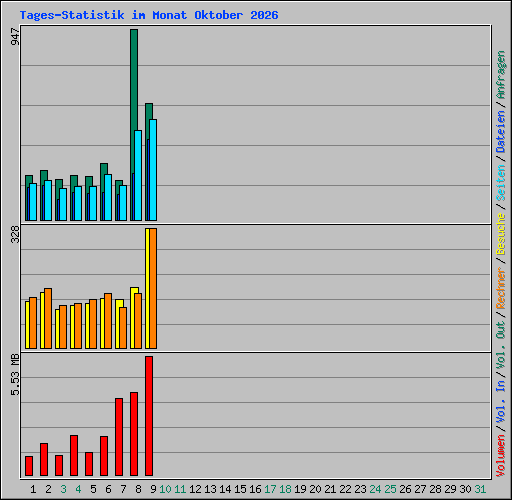Click day label 27 on the x-axis
512x500 pixels.
pos(420,489)
